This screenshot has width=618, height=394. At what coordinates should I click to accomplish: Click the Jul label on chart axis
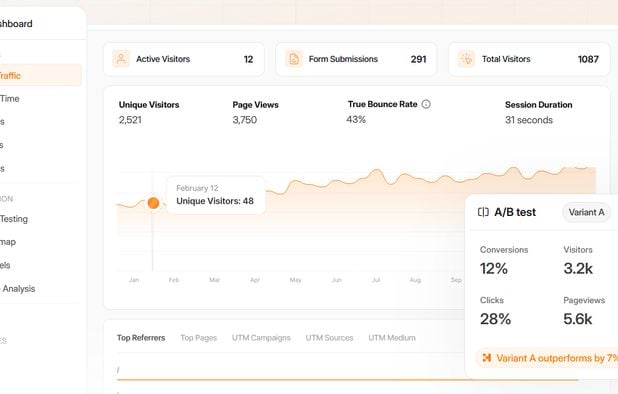coord(376,280)
